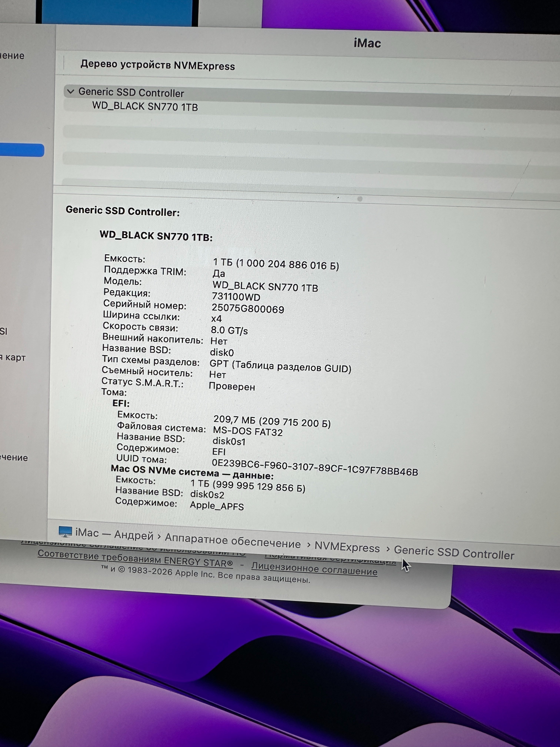Select the Да value for TRIM support
This screenshot has height=747, width=560.
point(219,273)
